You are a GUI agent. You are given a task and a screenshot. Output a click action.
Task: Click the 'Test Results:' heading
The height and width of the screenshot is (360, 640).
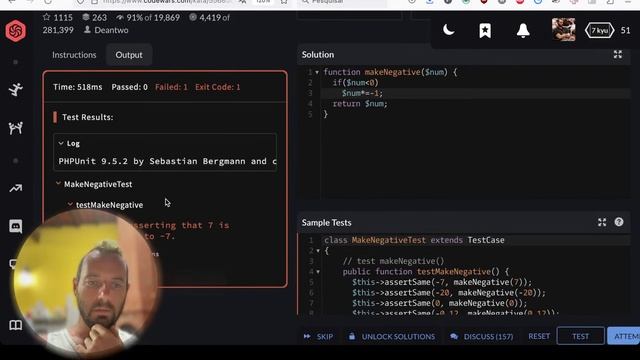pyautogui.click(x=87, y=117)
